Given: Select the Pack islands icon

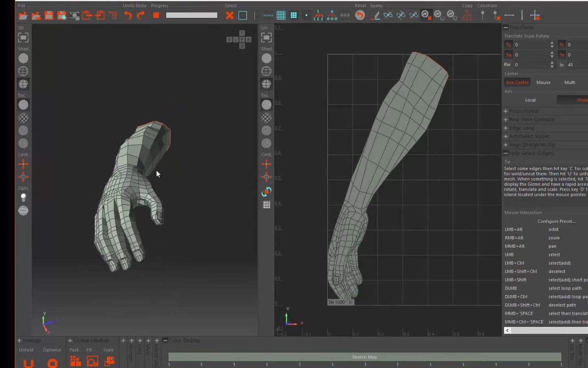Looking at the screenshot, I should [75, 362].
